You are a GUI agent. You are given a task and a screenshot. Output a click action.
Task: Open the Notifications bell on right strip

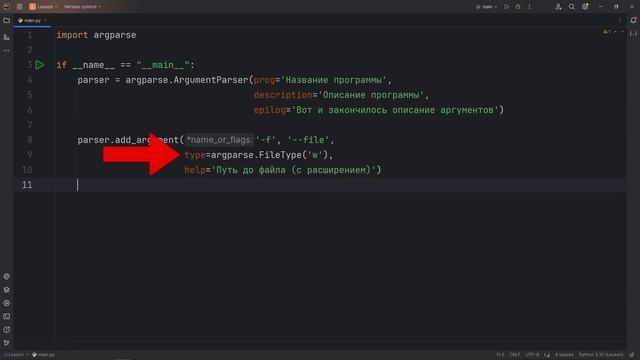(x=633, y=20)
